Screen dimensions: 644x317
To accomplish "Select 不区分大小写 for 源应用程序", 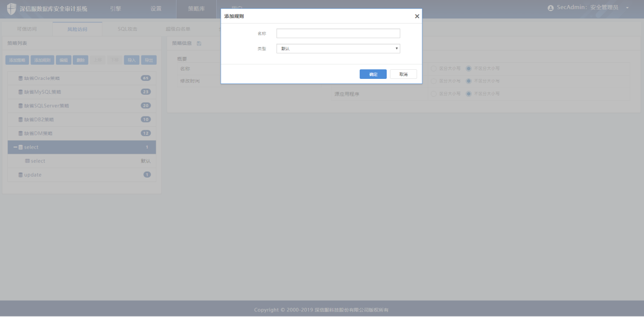I will coord(469,94).
